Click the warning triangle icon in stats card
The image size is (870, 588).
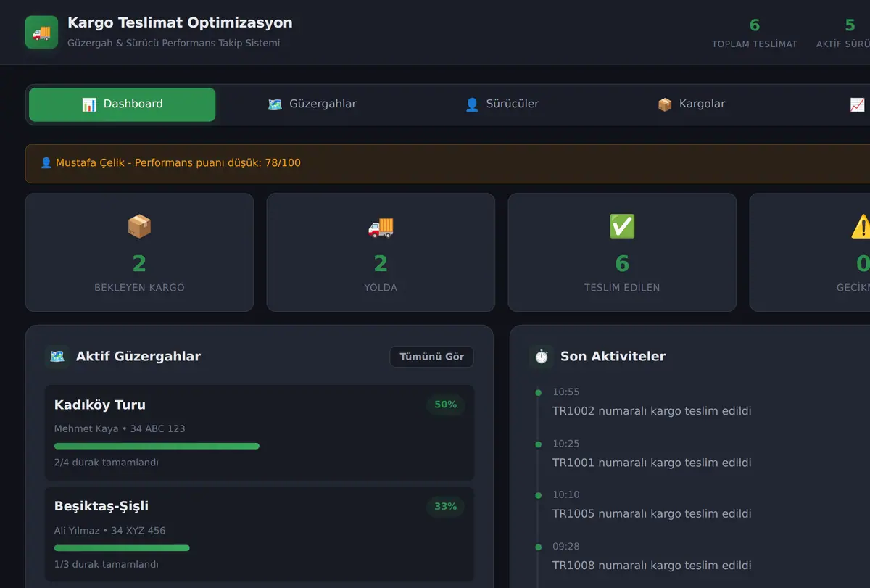coord(861,227)
